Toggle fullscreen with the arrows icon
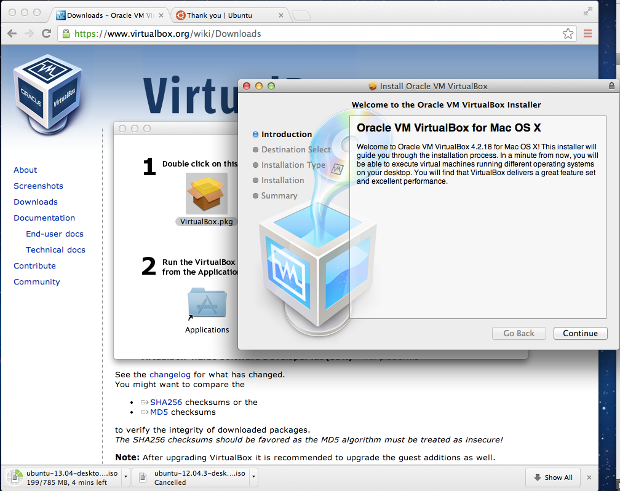The height and width of the screenshot is (491, 620). point(588,11)
